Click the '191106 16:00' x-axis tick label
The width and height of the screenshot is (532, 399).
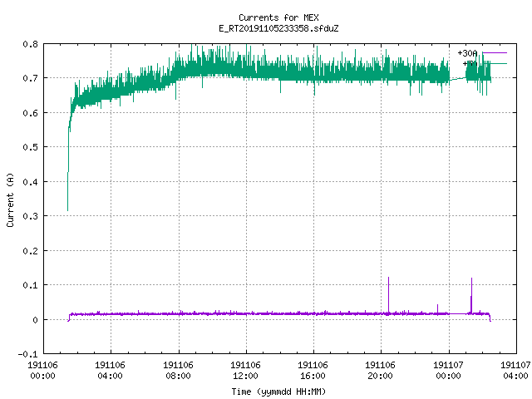click(313, 371)
